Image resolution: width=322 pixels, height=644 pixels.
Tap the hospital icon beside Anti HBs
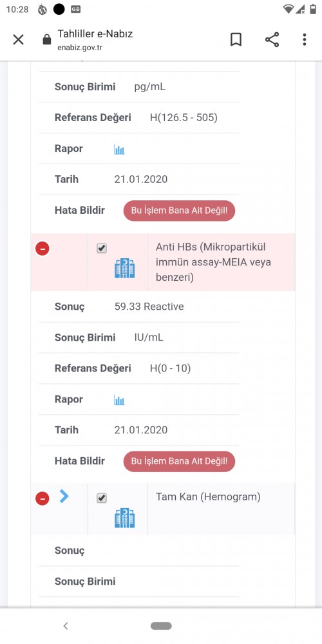point(124,268)
